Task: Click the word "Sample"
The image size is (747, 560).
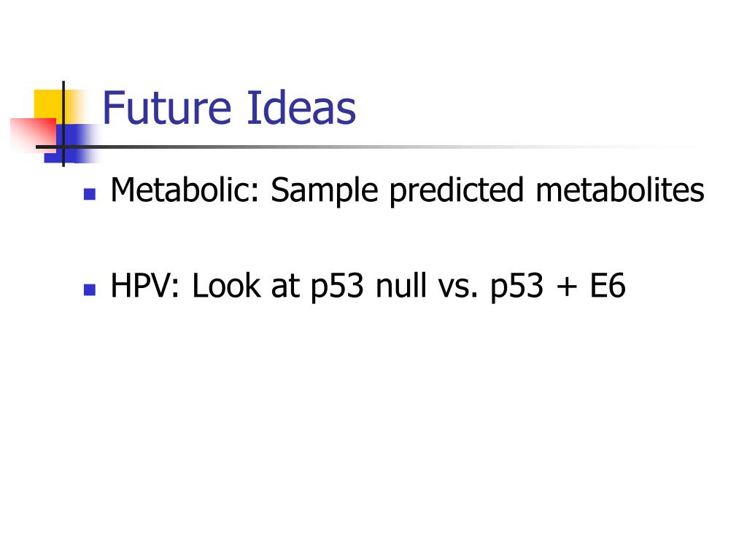Action: click(x=325, y=191)
